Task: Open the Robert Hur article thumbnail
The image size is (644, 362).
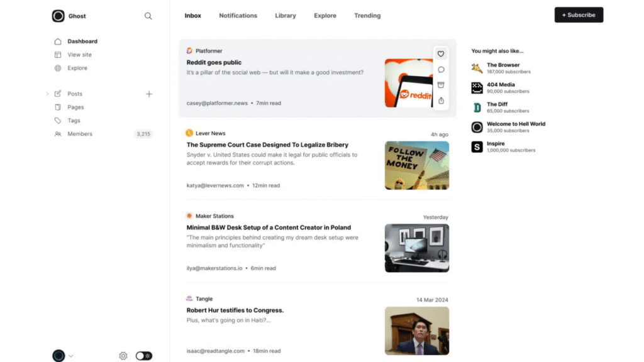Action: (417, 331)
